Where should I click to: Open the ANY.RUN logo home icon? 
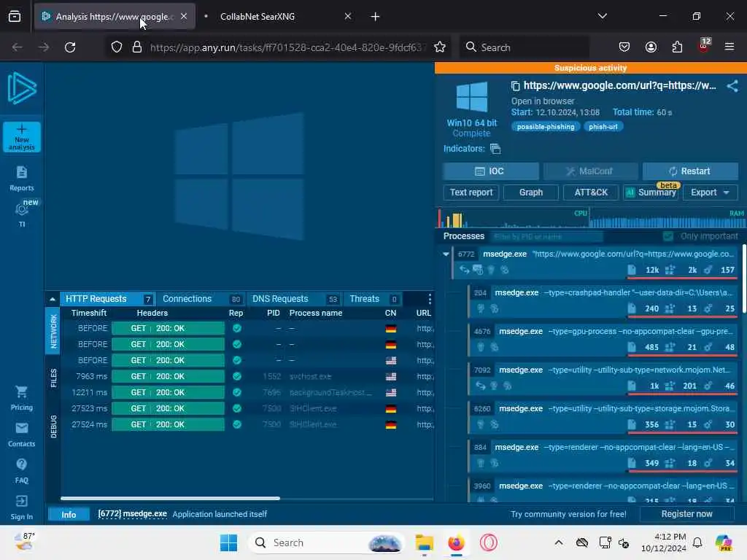pos(22,88)
